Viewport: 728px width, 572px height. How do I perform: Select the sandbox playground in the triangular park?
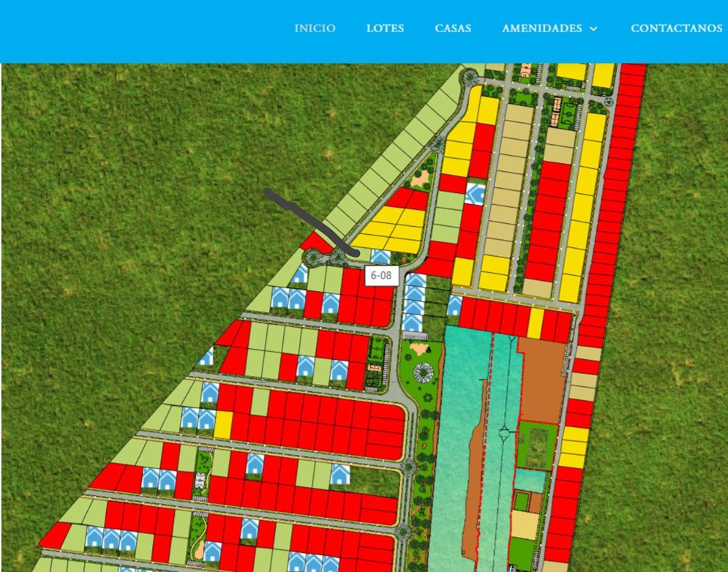421,179
